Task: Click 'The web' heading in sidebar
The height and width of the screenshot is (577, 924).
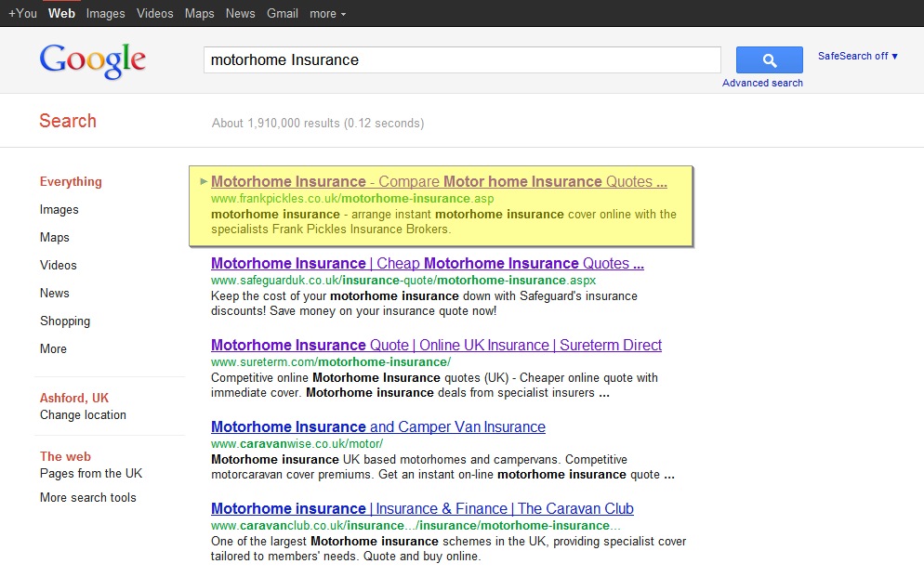Action: [65, 456]
